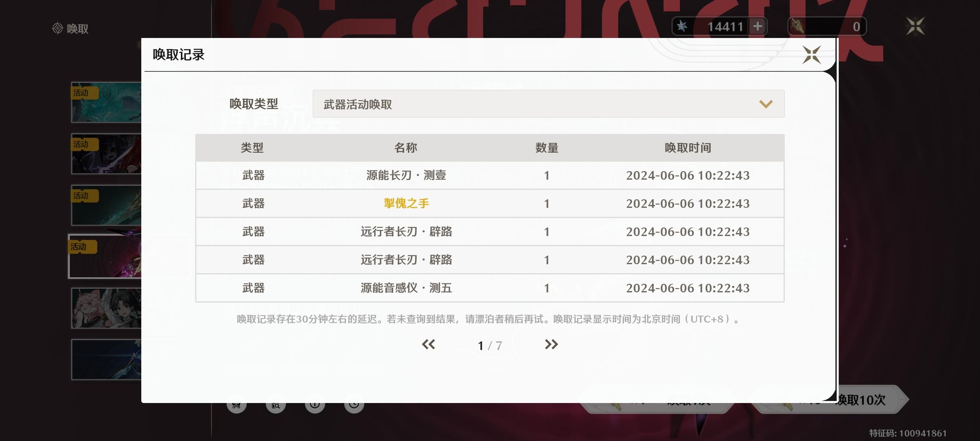This screenshot has width=980, height=441.
Task: Click the star currency icon showing 14411
Action: point(682,27)
